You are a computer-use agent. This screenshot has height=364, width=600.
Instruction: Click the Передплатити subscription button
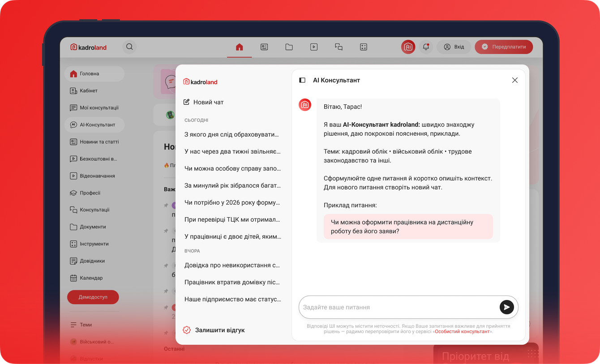(503, 47)
